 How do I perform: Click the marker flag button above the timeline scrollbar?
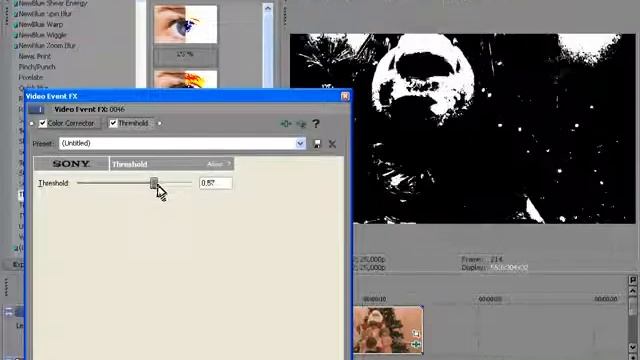pos(633,280)
